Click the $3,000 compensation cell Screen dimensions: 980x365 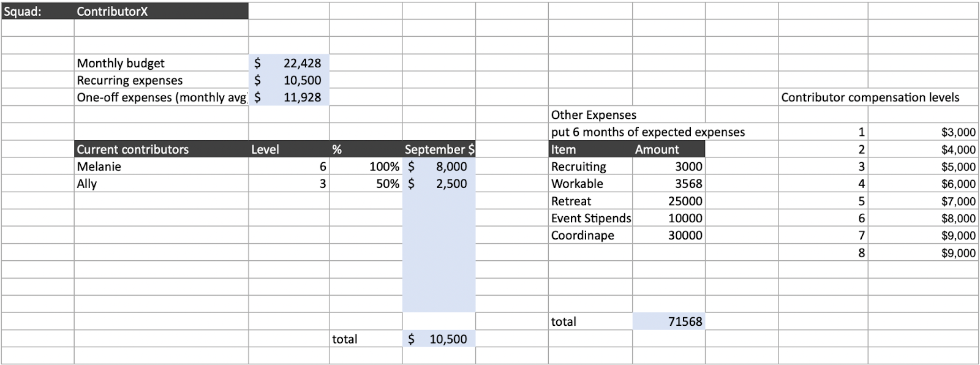[x=923, y=132]
